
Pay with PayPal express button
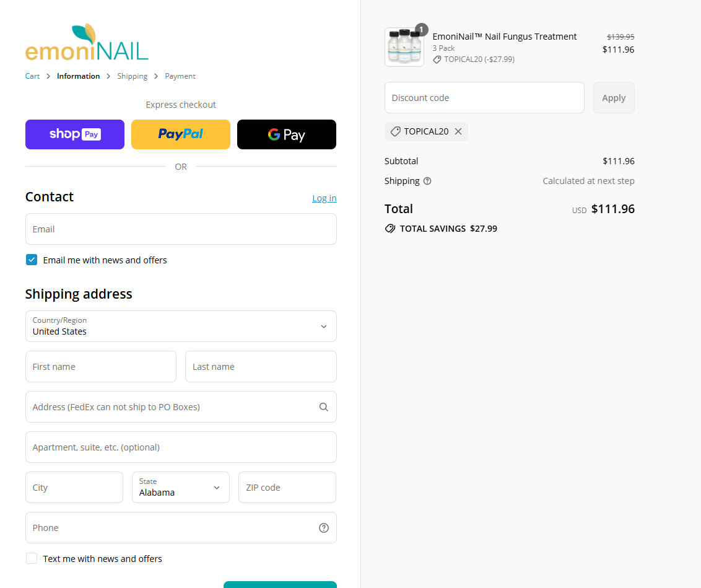(181, 134)
